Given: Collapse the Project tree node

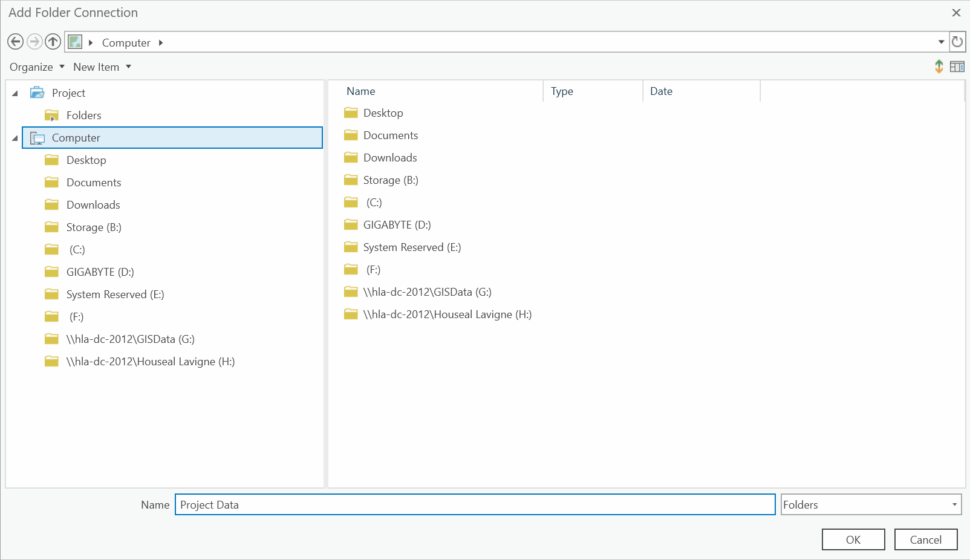Looking at the screenshot, I should 15,93.
